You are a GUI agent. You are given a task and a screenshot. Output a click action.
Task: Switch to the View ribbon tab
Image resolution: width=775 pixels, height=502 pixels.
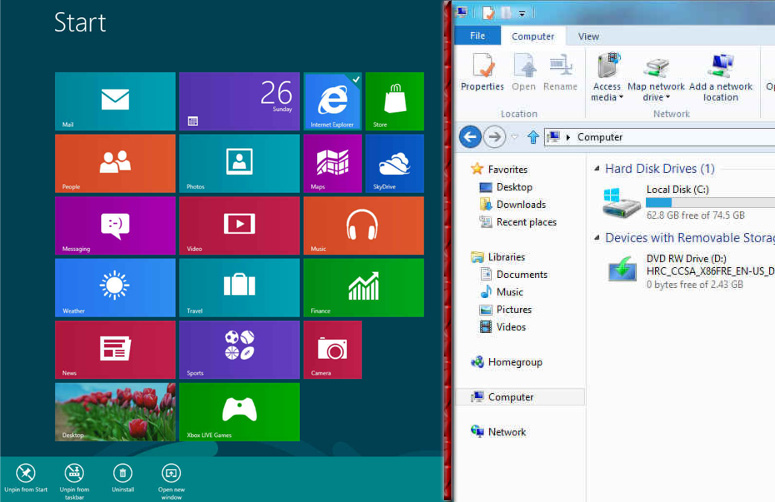coord(588,36)
